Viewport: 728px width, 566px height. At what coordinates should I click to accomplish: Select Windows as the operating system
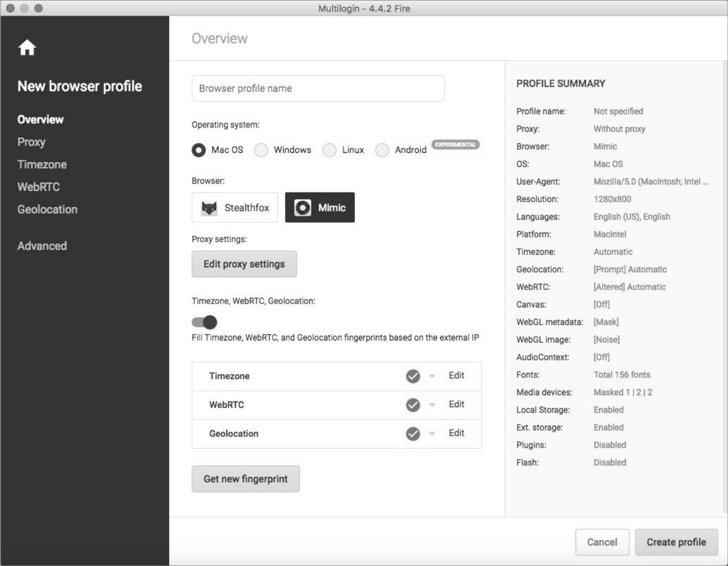pos(261,150)
